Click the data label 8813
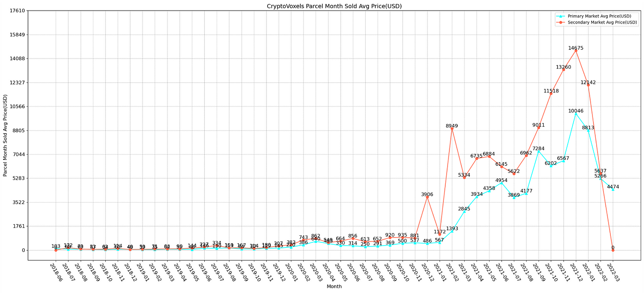 [588, 128]
